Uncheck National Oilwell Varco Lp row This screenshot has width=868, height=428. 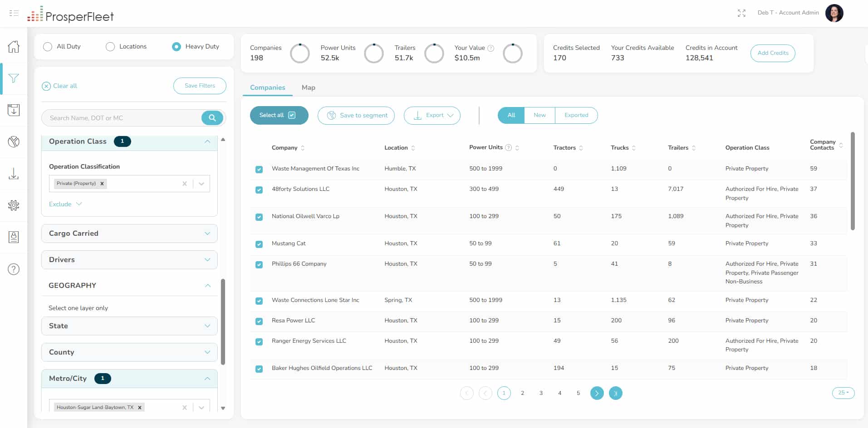(x=259, y=217)
